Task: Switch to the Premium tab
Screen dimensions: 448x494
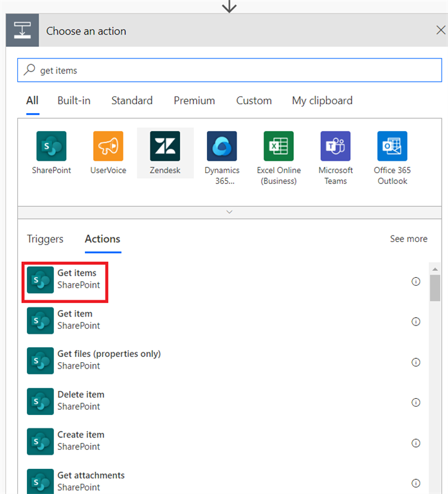Action: pyautogui.click(x=194, y=100)
